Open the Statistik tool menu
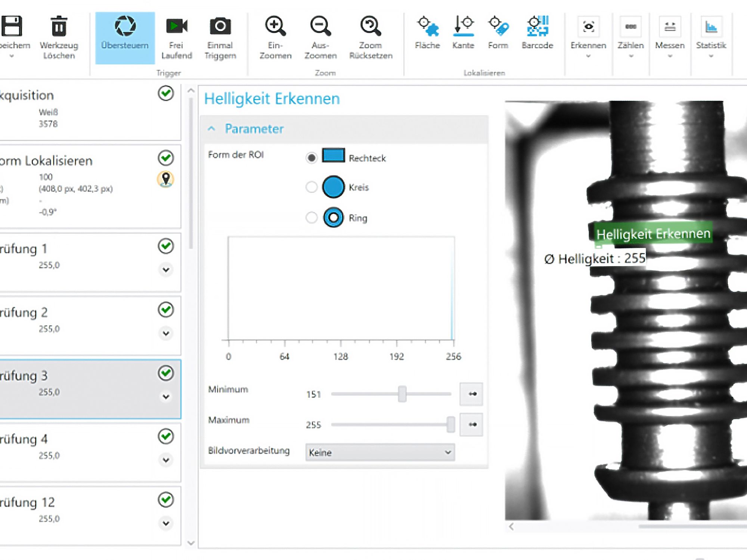 [x=711, y=37]
